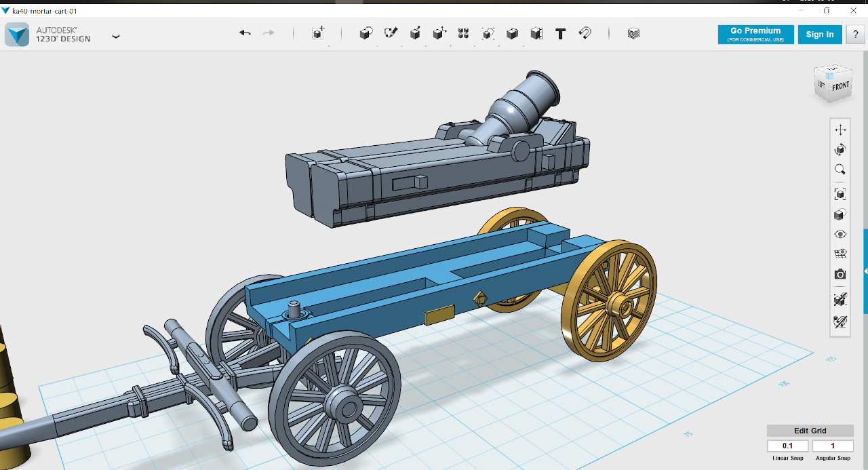Click the Go Premium button
The height and width of the screenshot is (470, 868).
pos(755,35)
